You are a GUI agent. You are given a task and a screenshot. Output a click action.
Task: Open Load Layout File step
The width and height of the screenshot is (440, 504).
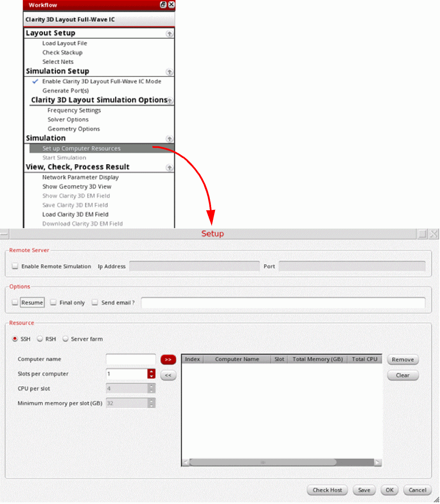click(65, 43)
